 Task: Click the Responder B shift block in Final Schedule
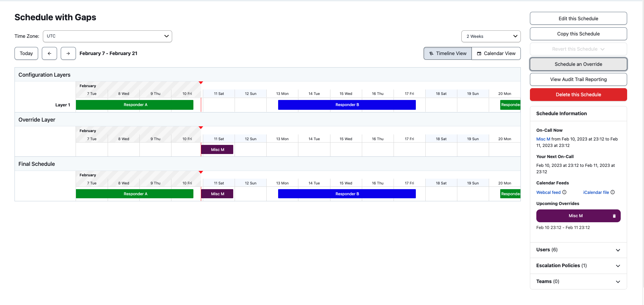pyautogui.click(x=347, y=194)
